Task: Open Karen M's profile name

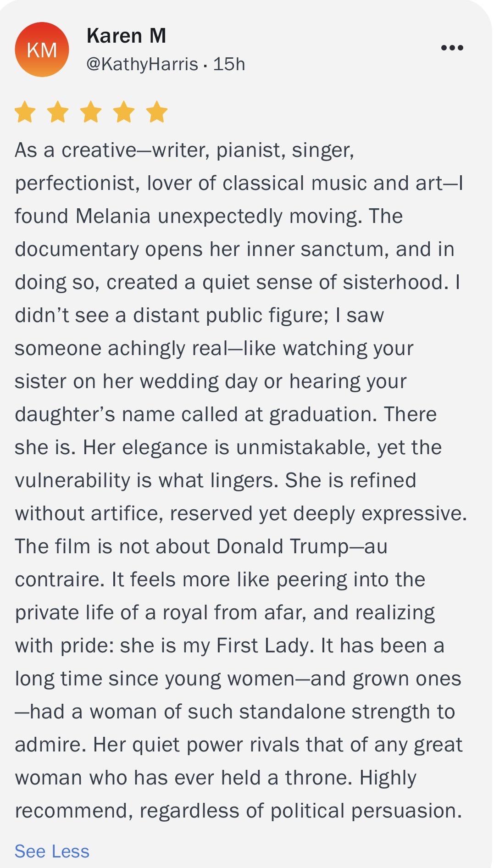Action: click(126, 36)
